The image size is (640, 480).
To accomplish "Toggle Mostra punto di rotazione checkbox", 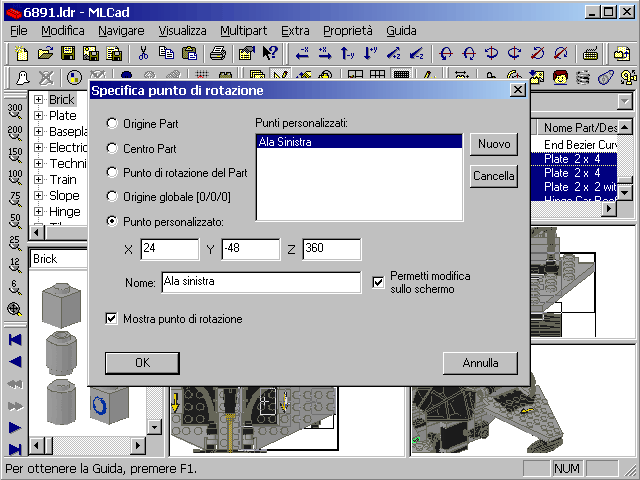I will (111, 318).
